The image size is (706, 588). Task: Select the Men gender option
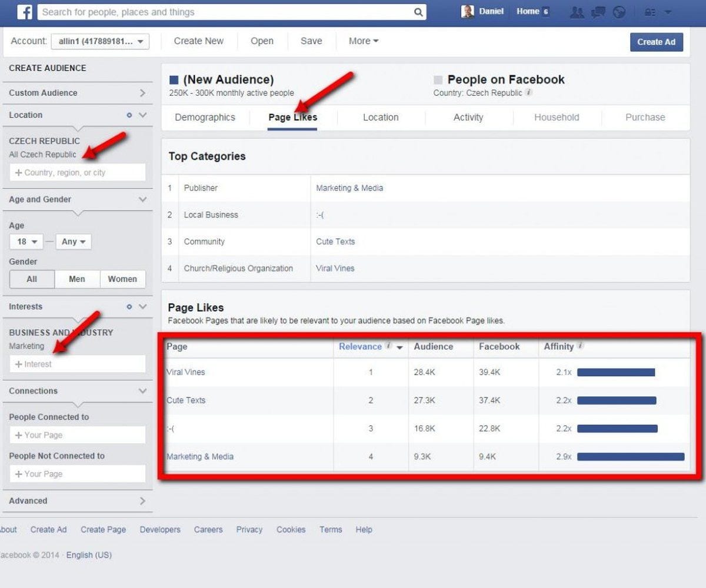point(77,279)
